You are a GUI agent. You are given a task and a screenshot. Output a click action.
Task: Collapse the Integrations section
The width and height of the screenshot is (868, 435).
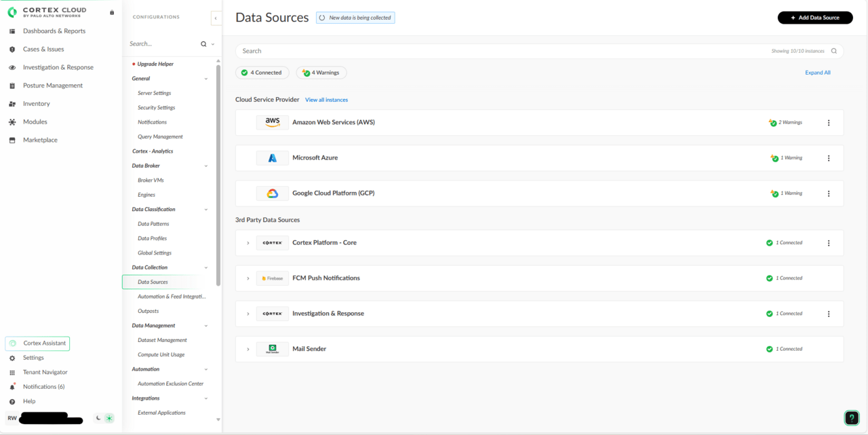(206, 399)
